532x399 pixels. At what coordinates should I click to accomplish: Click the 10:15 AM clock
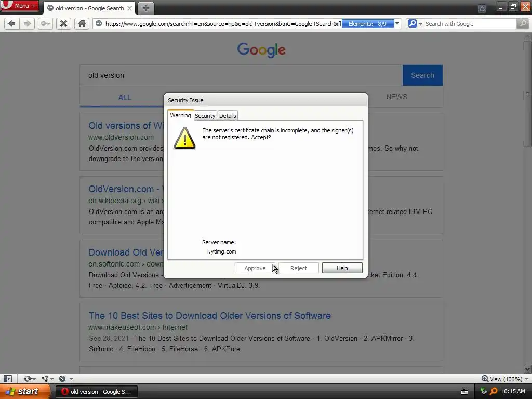pyautogui.click(x=513, y=392)
